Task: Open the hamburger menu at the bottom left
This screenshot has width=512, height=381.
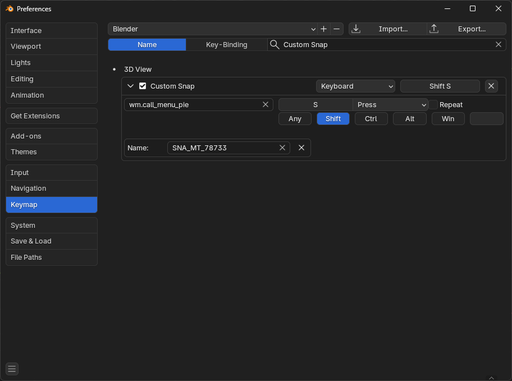Action: [12, 369]
